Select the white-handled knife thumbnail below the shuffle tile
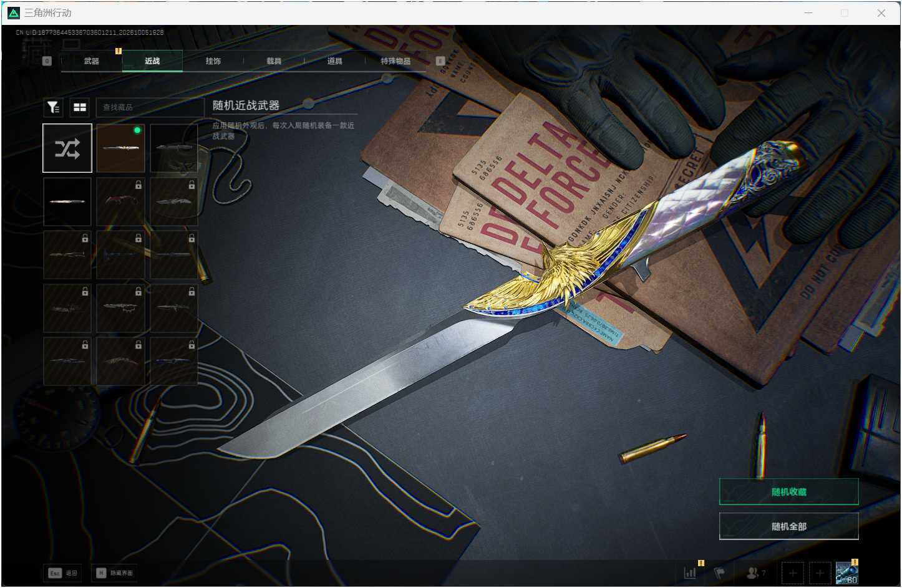This screenshot has width=902, height=588. point(67,201)
